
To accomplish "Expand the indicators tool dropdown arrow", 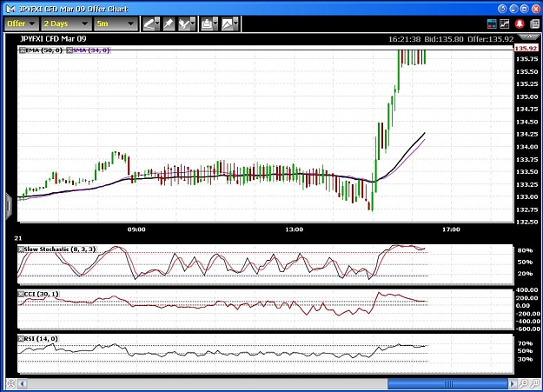I will 193,22.
